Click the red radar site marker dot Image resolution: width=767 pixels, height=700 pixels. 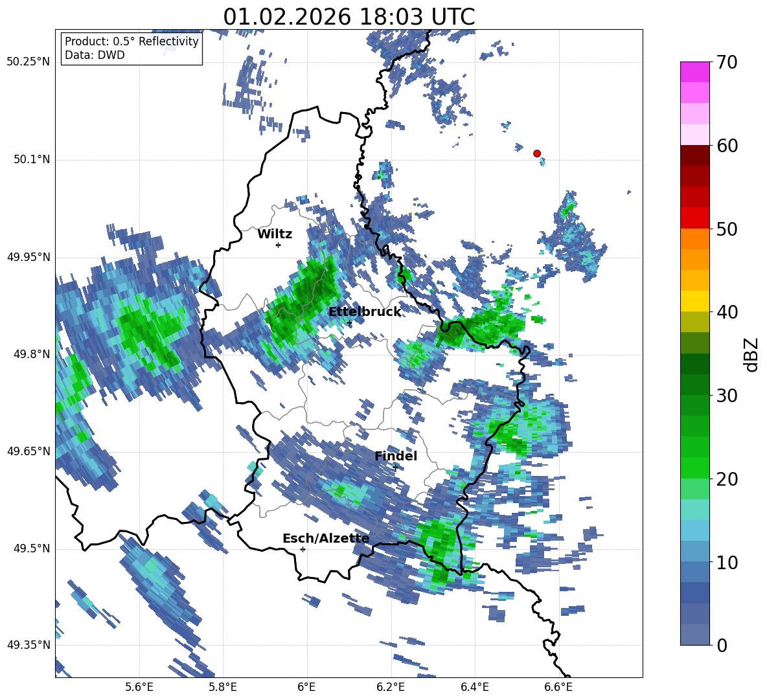(x=536, y=153)
